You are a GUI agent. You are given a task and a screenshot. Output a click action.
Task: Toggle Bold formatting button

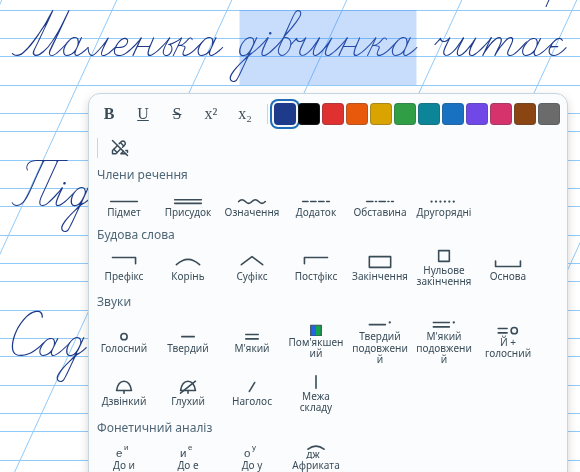tap(109, 114)
